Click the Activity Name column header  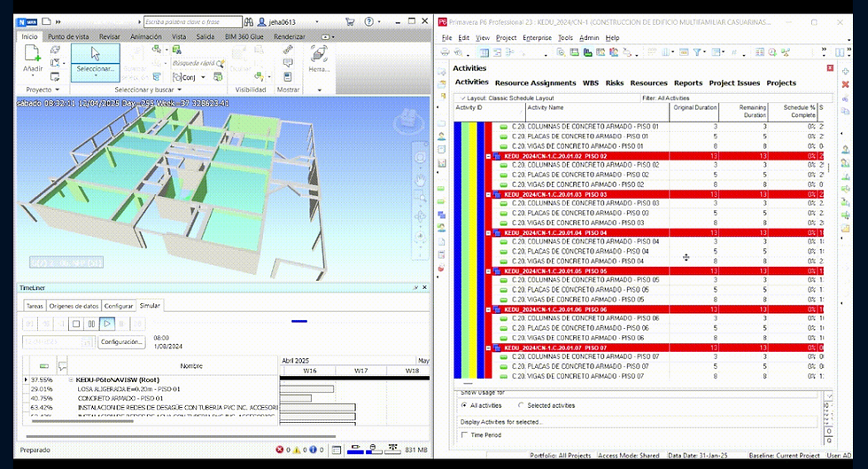click(x=597, y=112)
